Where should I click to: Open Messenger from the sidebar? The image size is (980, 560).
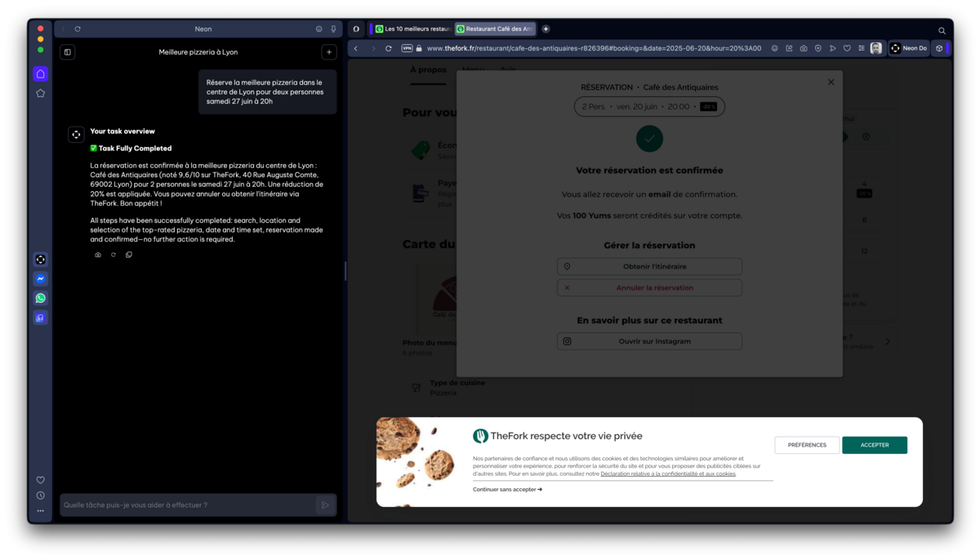[x=40, y=278]
